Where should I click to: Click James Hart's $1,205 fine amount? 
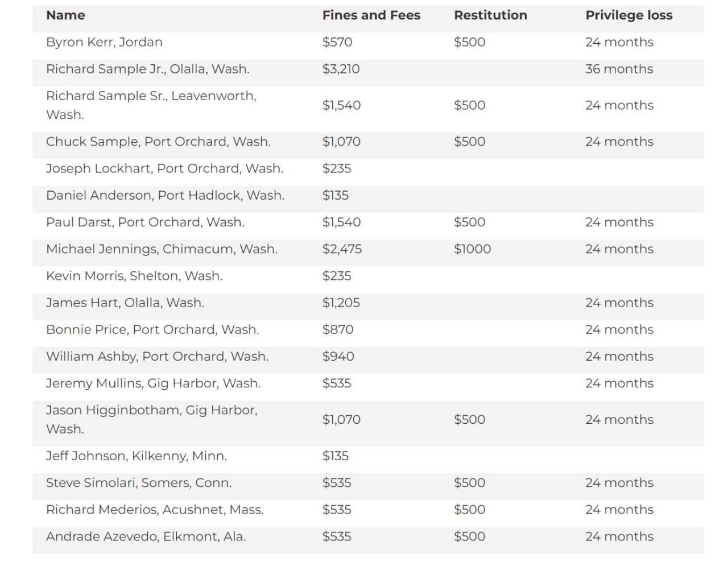pyautogui.click(x=341, y=303)
